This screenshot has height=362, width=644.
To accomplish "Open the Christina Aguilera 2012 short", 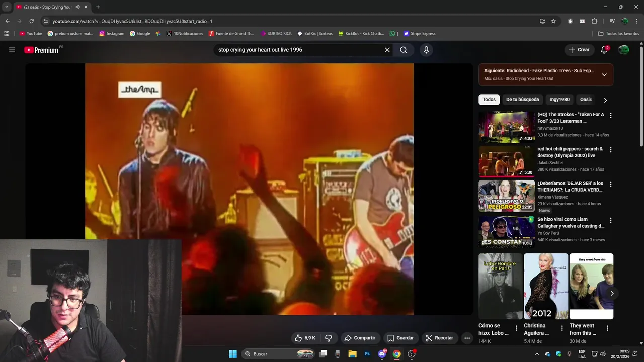I will coord(545,286).
